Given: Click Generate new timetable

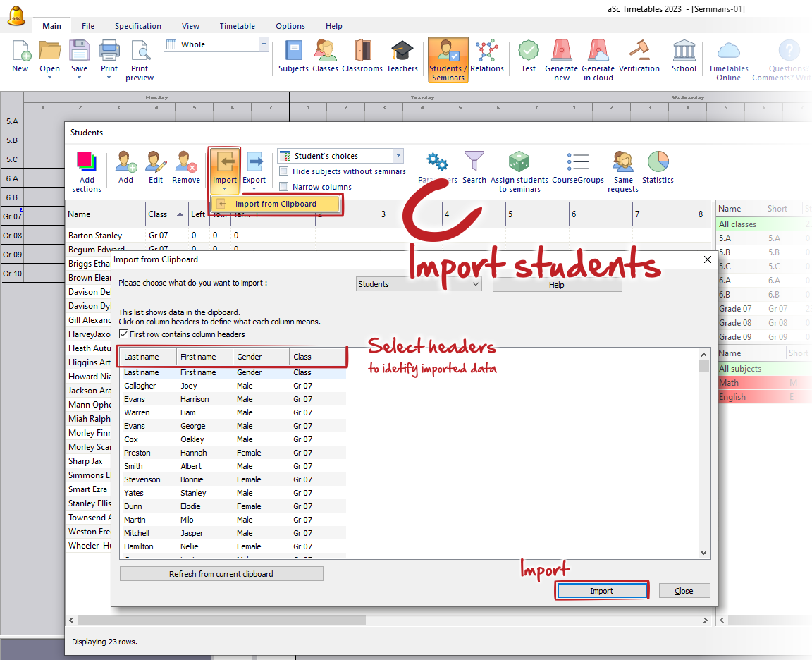Looking at the screenshot, I should (561, 60).
